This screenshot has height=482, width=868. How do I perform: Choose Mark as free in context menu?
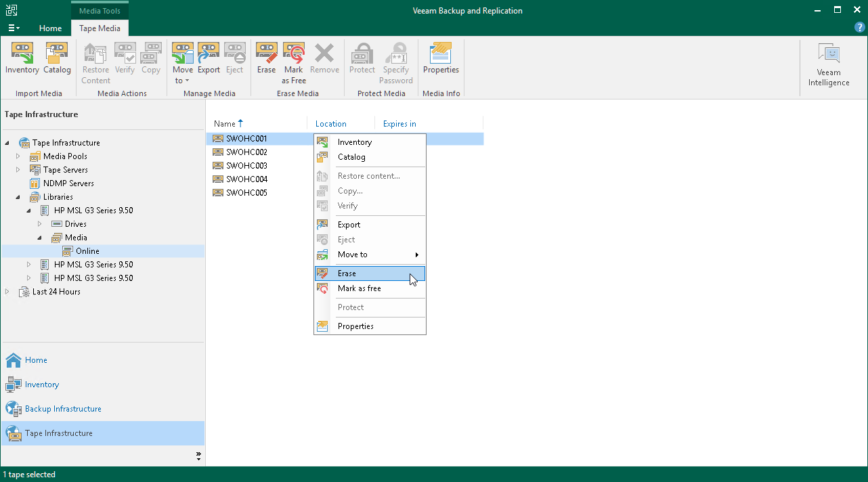pyautogui.click(x=359, y=288)
